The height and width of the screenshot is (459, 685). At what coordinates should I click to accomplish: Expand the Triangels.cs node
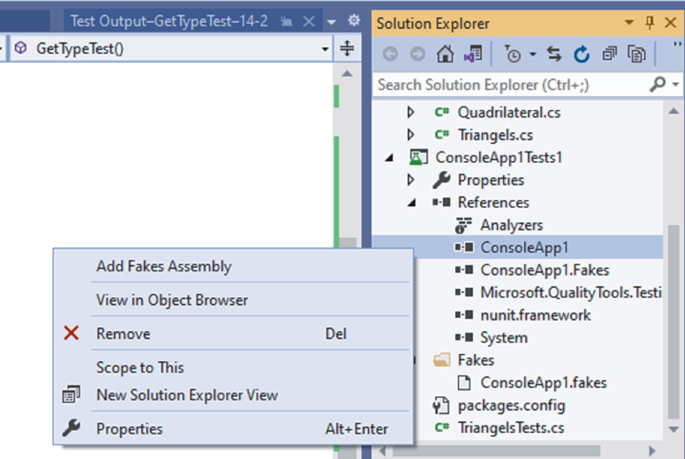[411, 135]
